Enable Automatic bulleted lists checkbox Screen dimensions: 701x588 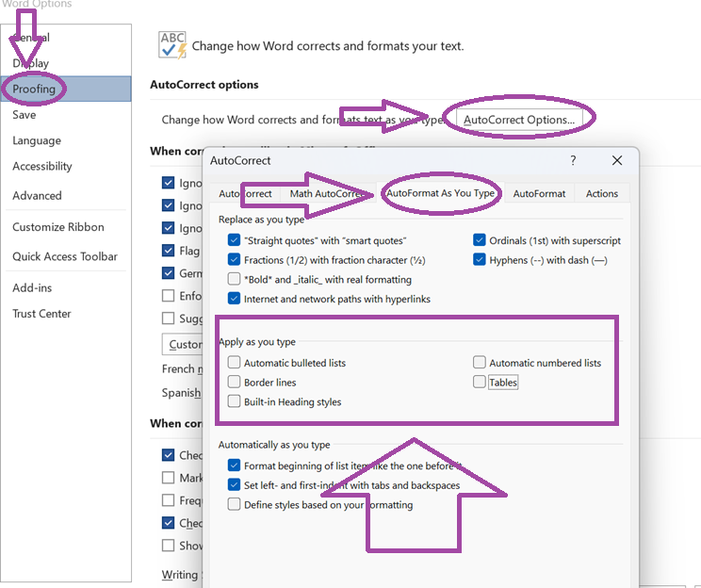(234, 362)
